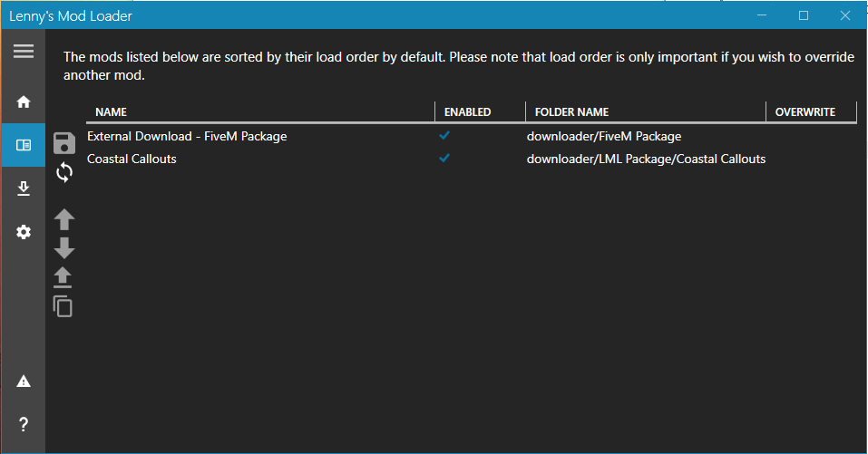Uncheck the Coastal Callouts enabled checkmark

coord(444,159)
